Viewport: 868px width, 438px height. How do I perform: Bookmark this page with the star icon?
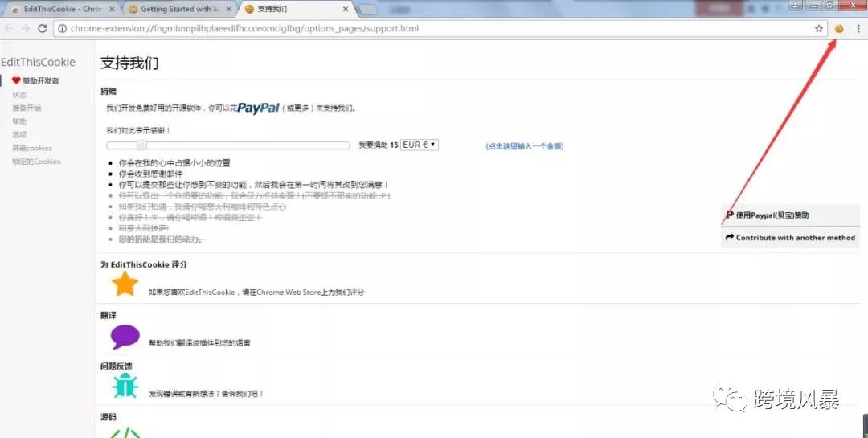coord(819,28)
